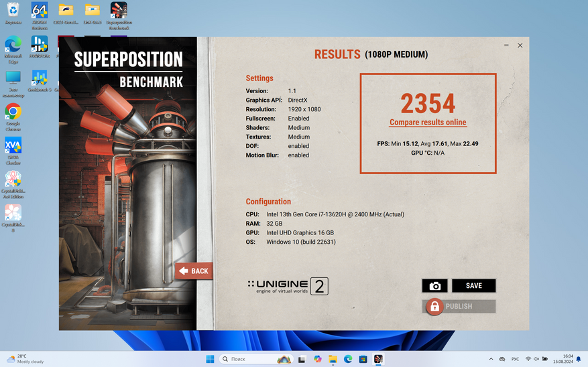Viewport: 588px width, 367px height.
Task: Click the RAM value 32 GB
Action: click(274, 224)
